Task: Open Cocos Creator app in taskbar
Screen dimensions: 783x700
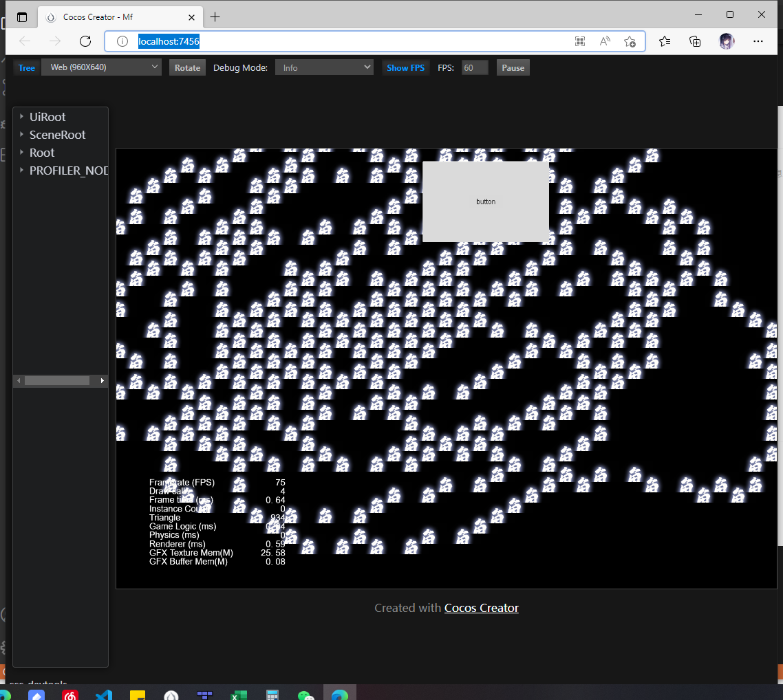Action: 171,694
